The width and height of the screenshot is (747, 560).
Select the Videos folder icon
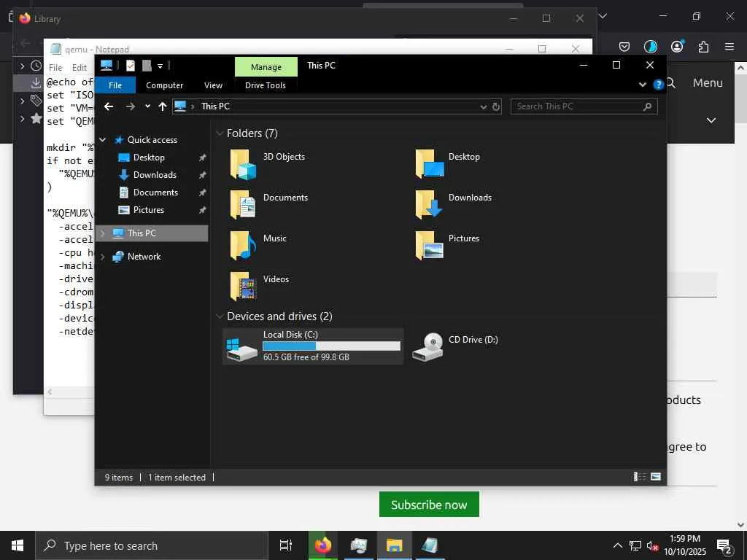(242, 286)
